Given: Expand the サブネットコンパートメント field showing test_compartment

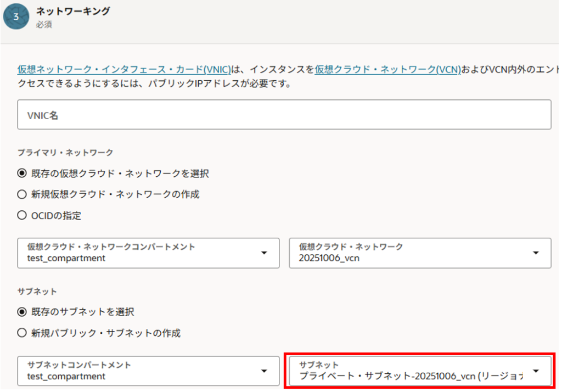Looking at the screenshot, I should 137,371.
